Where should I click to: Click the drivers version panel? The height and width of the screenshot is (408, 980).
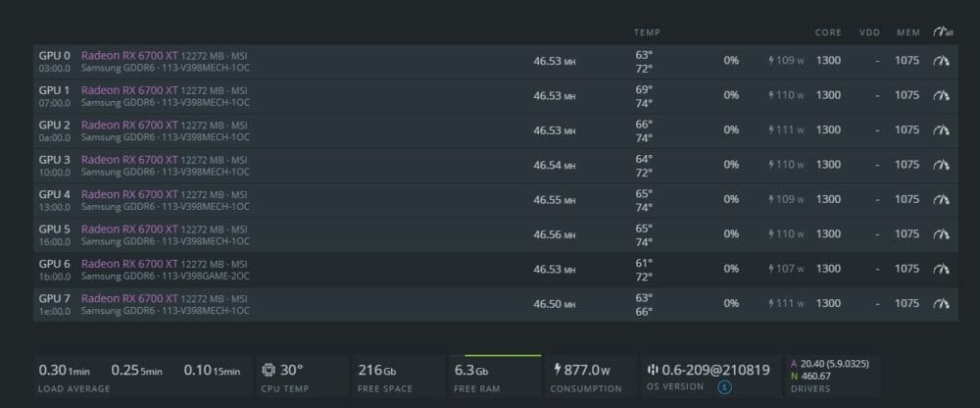click(x=832, y=377)
